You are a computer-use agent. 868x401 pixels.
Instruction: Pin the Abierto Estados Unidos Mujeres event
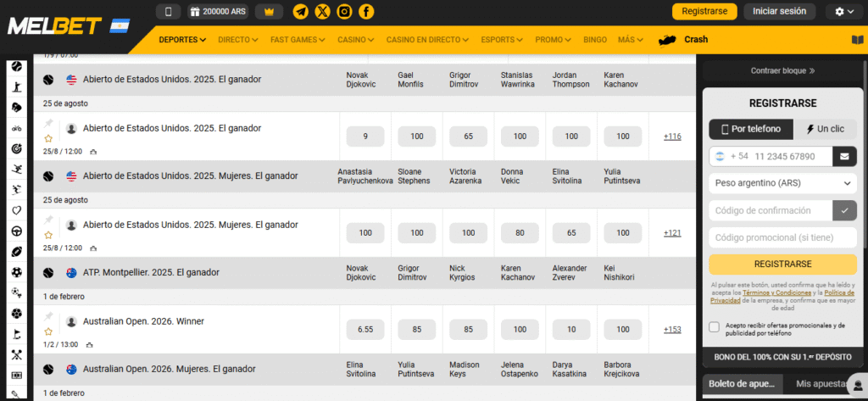[x=48, y=220]
